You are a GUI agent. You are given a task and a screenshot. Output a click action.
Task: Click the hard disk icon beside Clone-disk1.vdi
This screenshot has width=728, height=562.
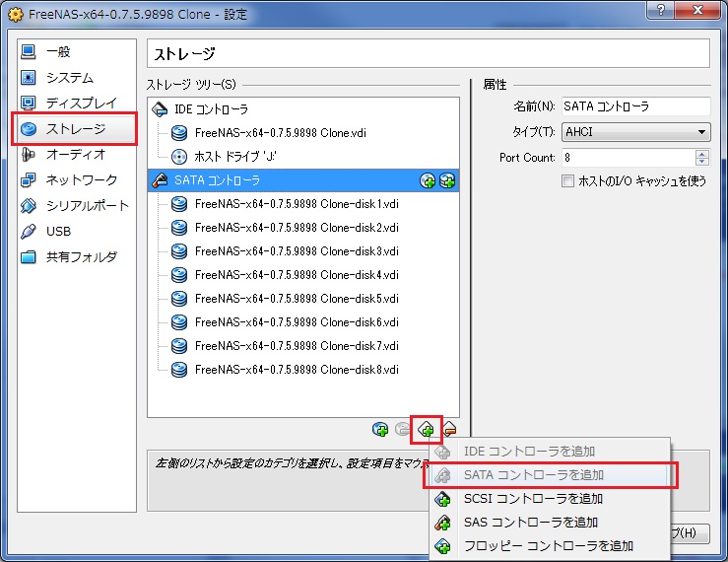point(179,204)
